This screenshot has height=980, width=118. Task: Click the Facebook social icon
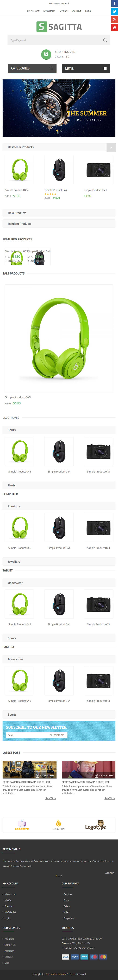tap(114, 3)
